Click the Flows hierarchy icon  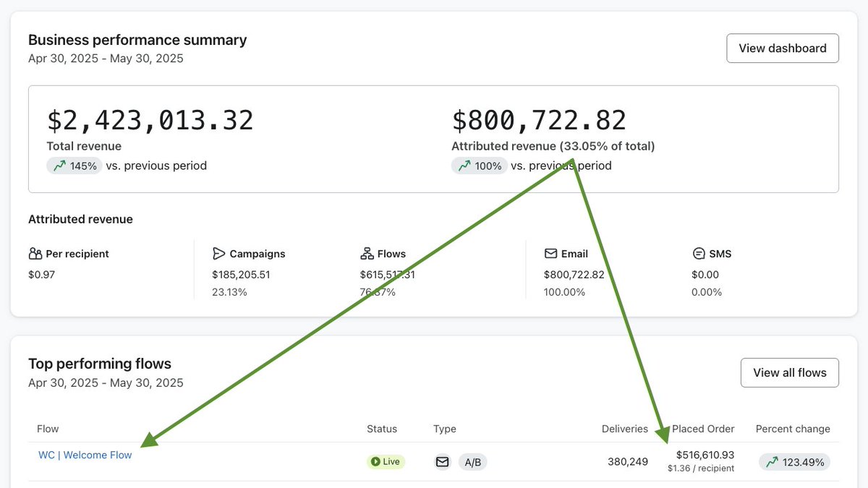pyautogui.click(x=367, y=253)
